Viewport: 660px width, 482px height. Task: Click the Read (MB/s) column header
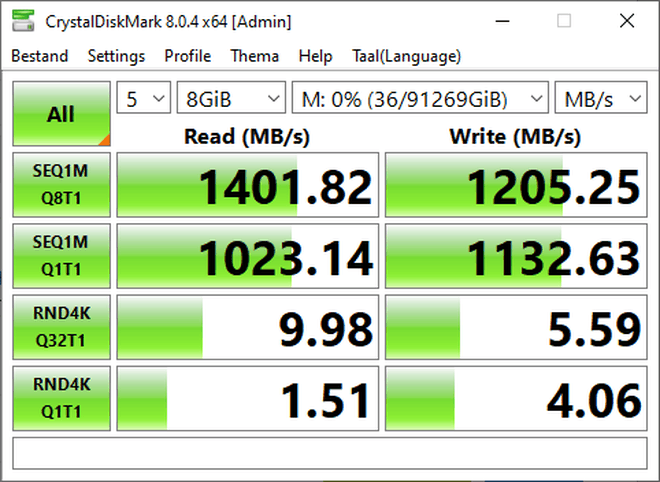[247, 137]
